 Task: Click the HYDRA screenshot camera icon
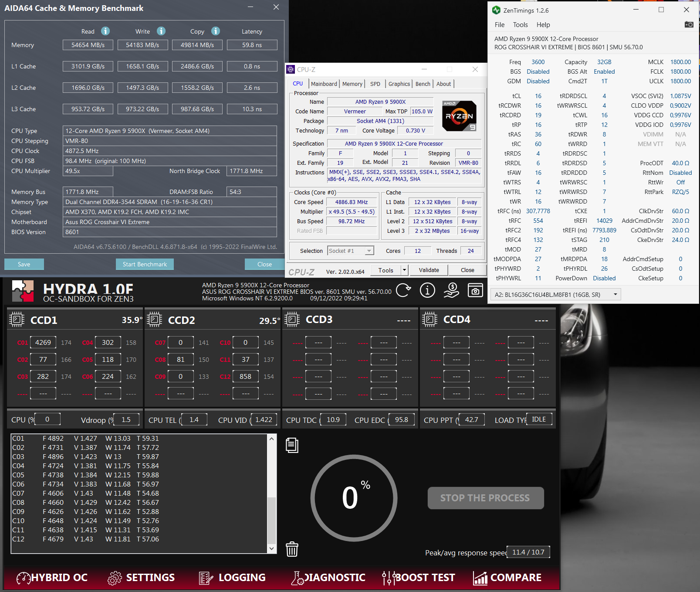(475, 290)
